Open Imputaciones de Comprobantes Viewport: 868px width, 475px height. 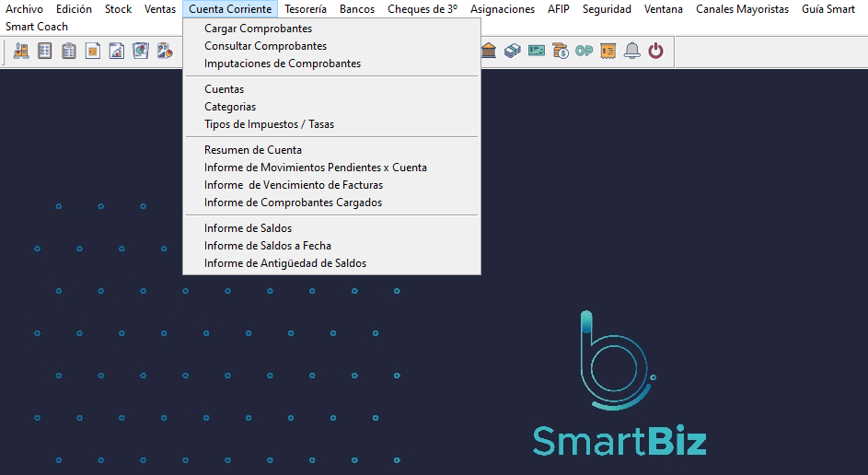[x=282, y=64]
